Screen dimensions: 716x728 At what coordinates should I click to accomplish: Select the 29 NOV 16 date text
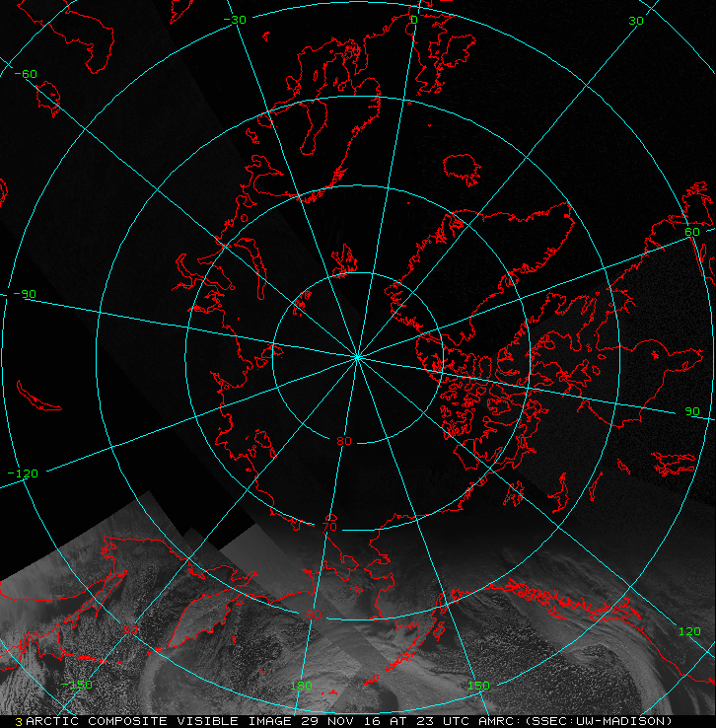(x=340, y=721)
